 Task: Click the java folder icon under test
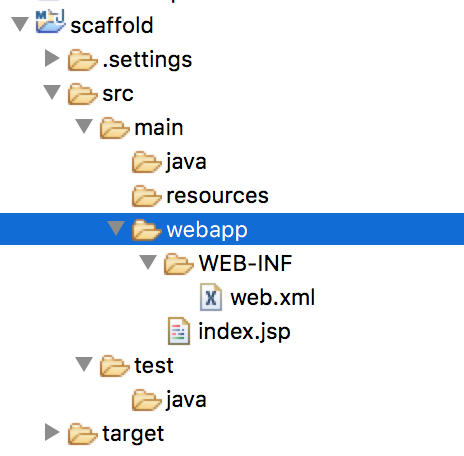click(147, 400)
